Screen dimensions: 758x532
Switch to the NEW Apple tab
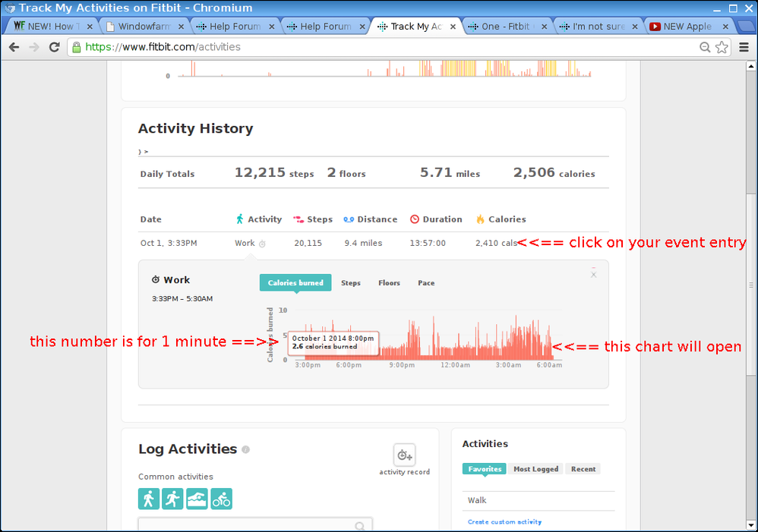coord(687,26)
